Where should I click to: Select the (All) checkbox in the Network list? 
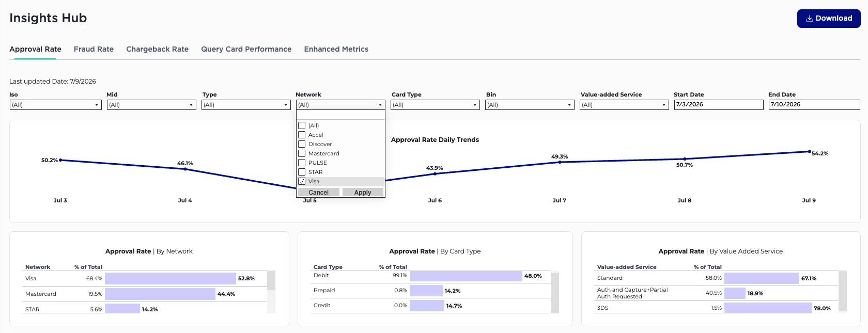[302, 125]
